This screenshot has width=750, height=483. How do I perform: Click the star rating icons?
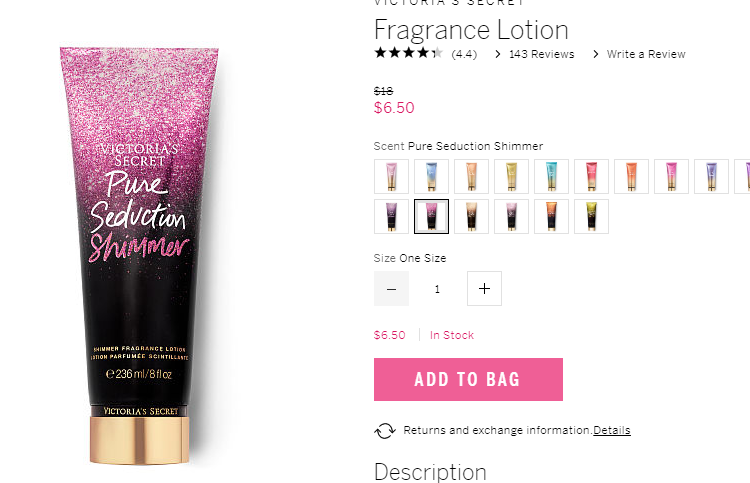click(x=408, y=53)
